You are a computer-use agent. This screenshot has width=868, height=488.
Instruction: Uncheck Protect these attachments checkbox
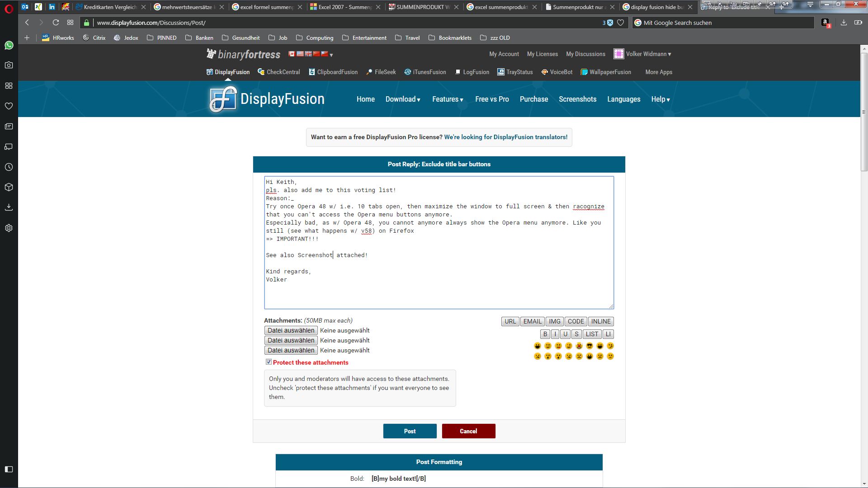click(269, 362)
